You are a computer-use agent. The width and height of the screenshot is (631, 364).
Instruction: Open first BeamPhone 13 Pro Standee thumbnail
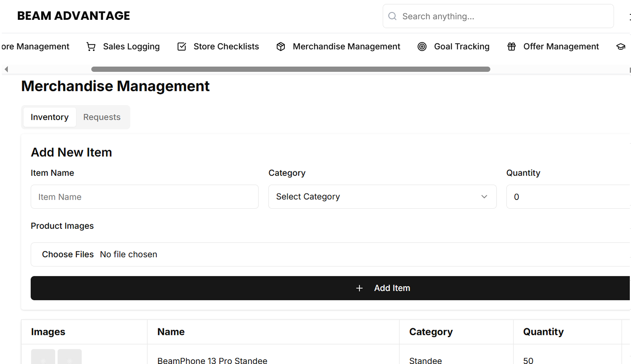click(x=43, y=357)
